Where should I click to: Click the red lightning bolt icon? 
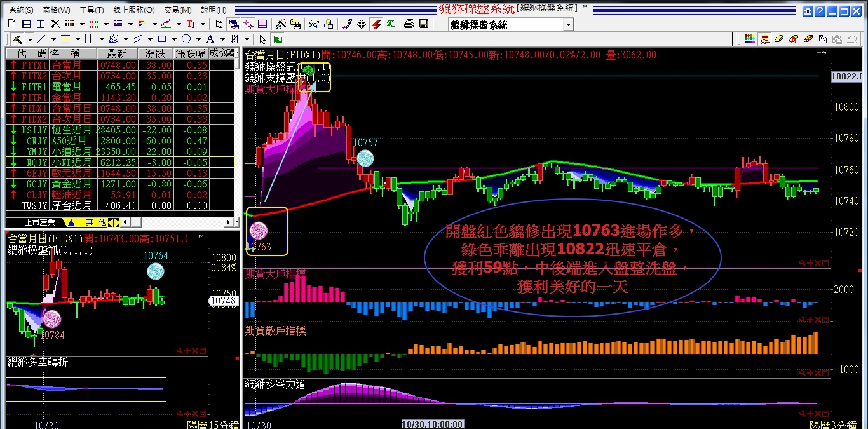(x=376, y=24)
